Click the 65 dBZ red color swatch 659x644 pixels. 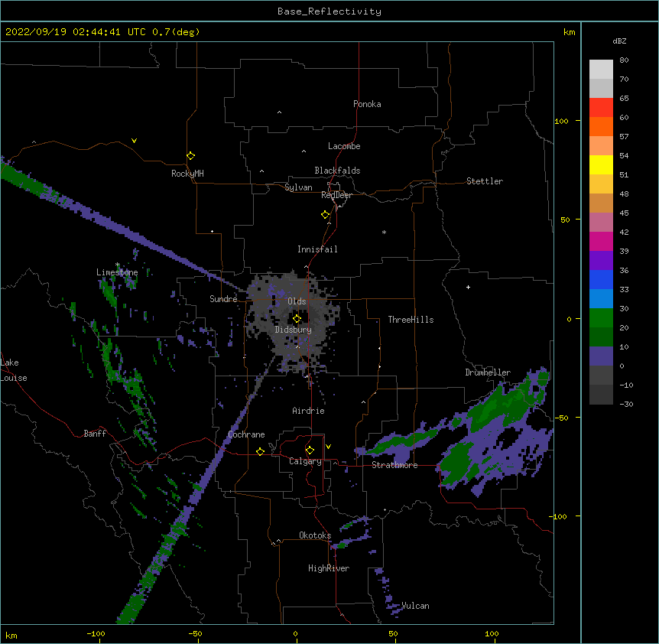coord(601,107)
